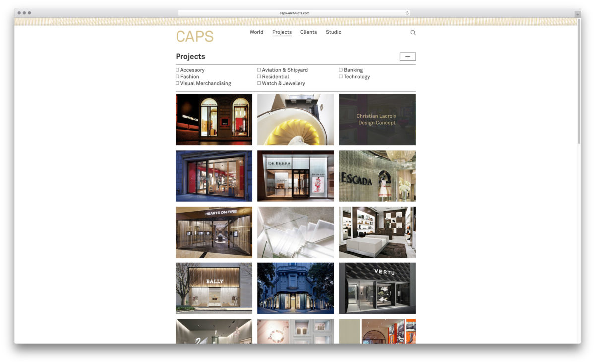Enable the Banking category checkbox
The image size is (595, 364).
[x=341, y=70]
